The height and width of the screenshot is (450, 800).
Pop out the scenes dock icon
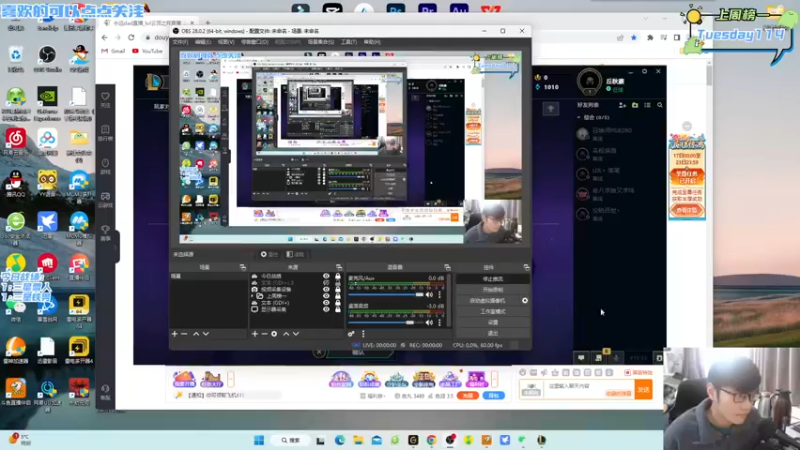tap(243, 267)
